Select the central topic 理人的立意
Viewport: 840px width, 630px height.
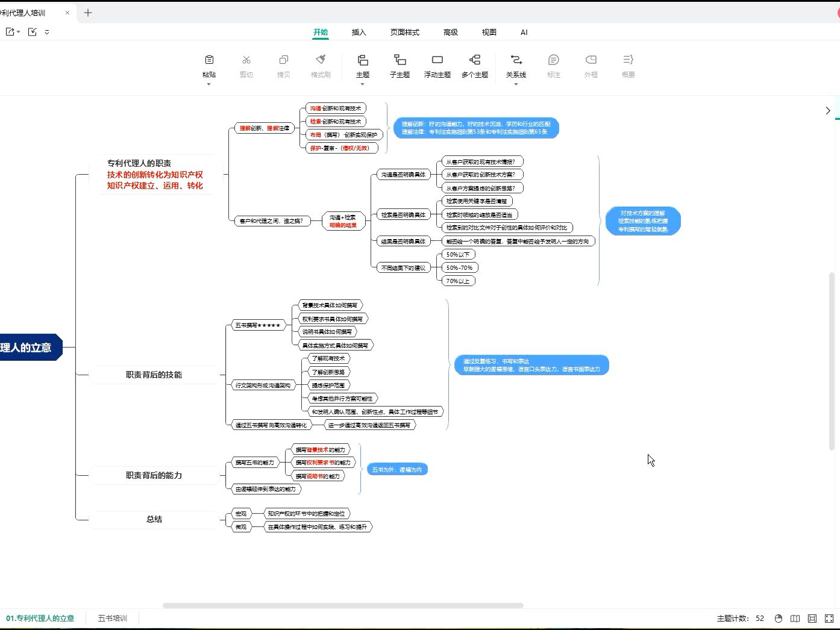pyautogui.click(x=30, y=348)
